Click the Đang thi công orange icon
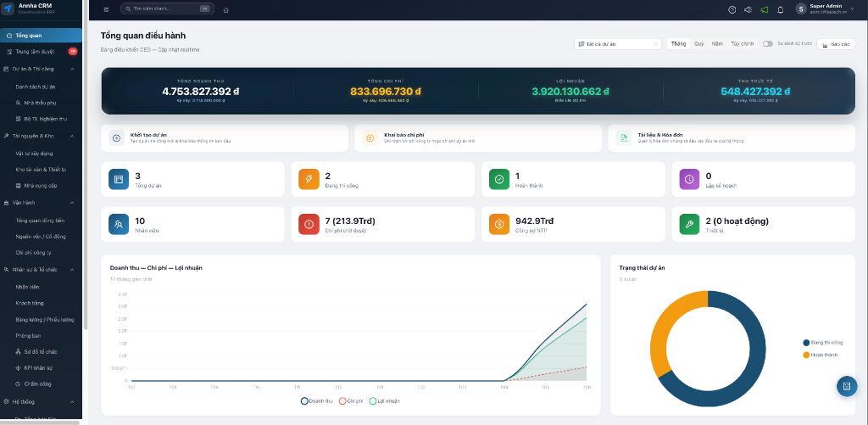 coord(309,179)
